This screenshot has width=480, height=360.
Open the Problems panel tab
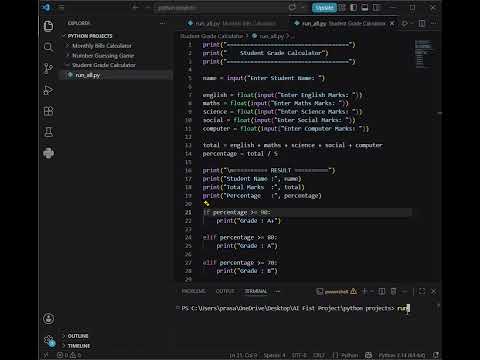(194, 291)
